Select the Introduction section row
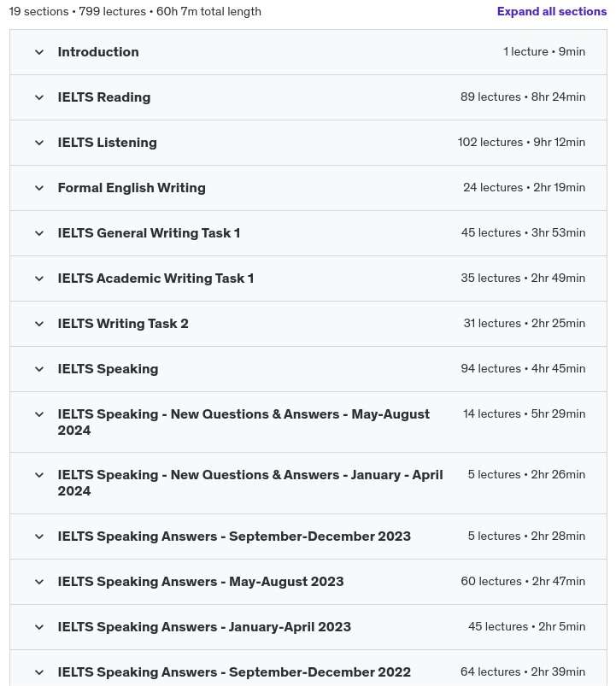This screenshot has height=686, width=616. (x=308, y=52)
